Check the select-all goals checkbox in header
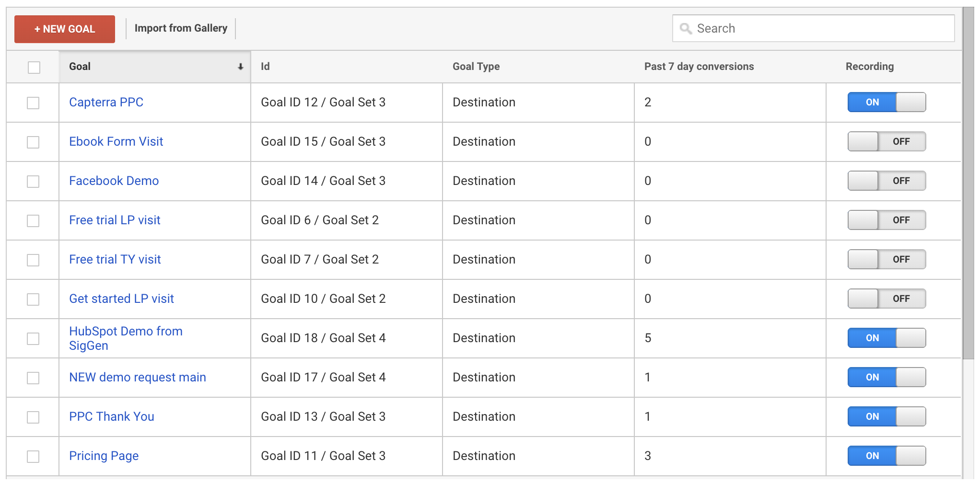Screen dimensions: 980x483 coord(34,68)
